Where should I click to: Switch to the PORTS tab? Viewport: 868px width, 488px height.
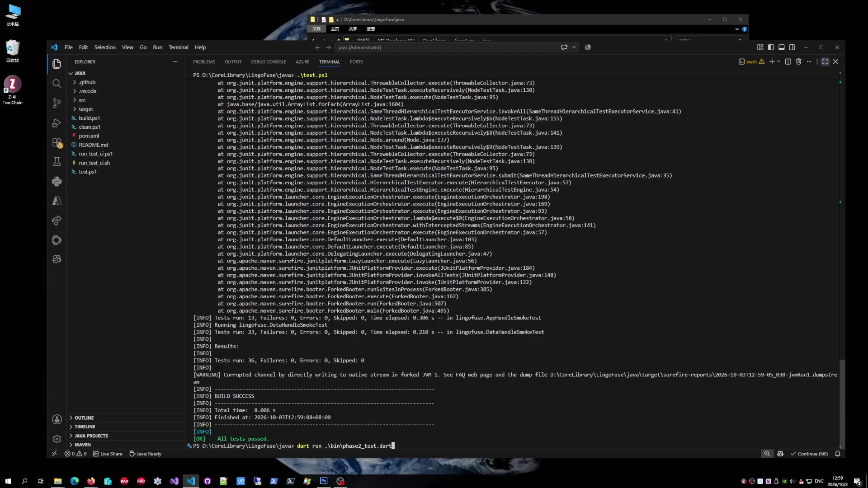[x=356, y=62]
